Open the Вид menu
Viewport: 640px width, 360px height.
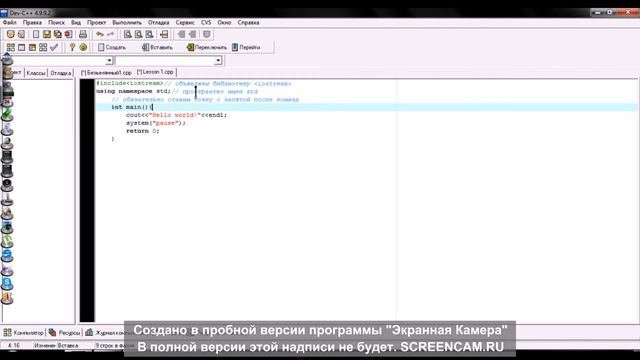click(x=76, y=22)
